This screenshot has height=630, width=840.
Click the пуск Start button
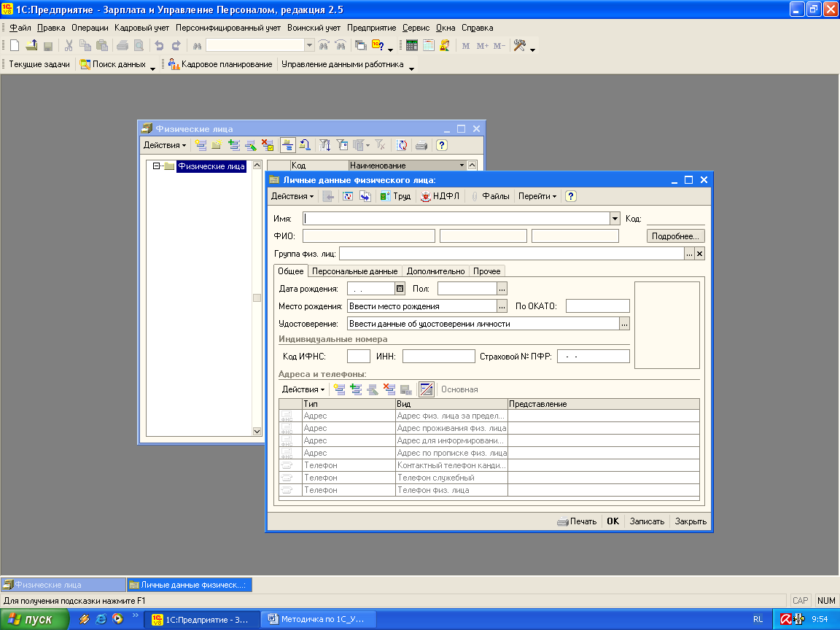pyautogui.click(x=34, y=619)
